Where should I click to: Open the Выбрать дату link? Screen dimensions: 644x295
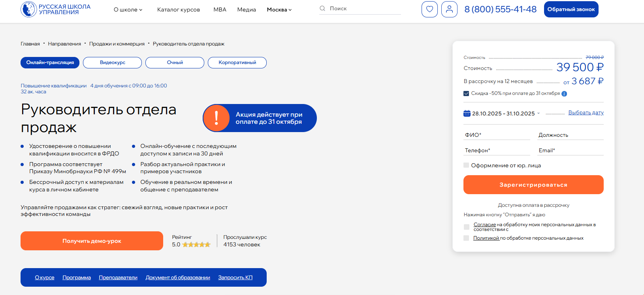point(586,113)
